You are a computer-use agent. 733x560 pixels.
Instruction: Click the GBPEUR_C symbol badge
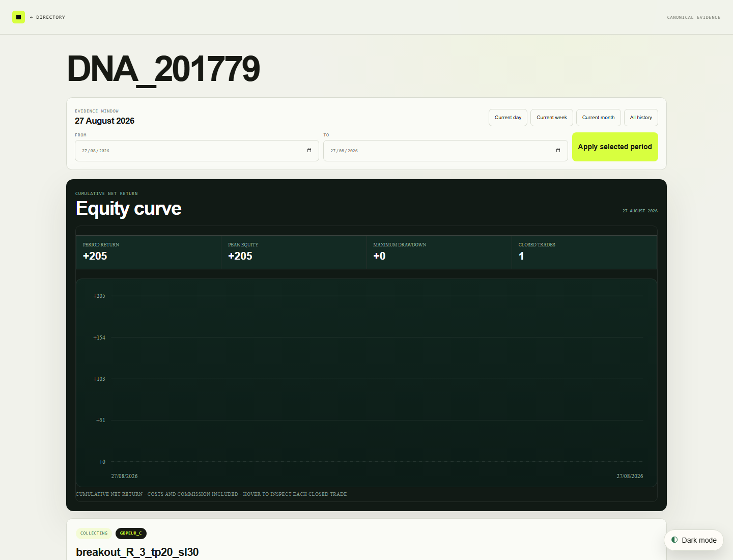(x=131, y=534)
